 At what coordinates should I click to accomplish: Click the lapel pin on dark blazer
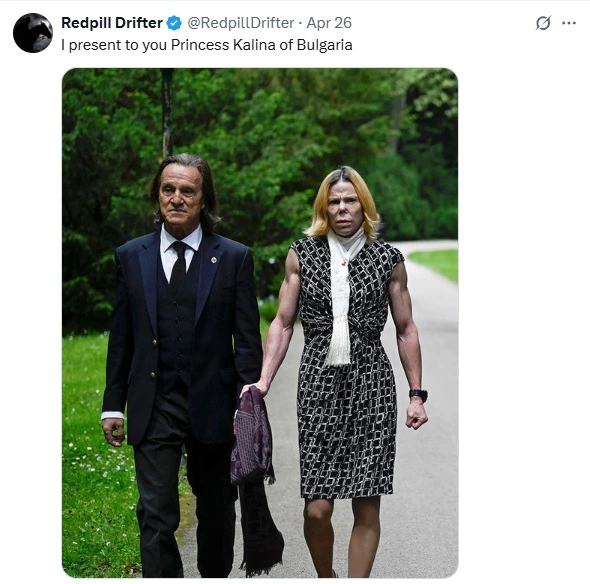click(x=214, y=260)
